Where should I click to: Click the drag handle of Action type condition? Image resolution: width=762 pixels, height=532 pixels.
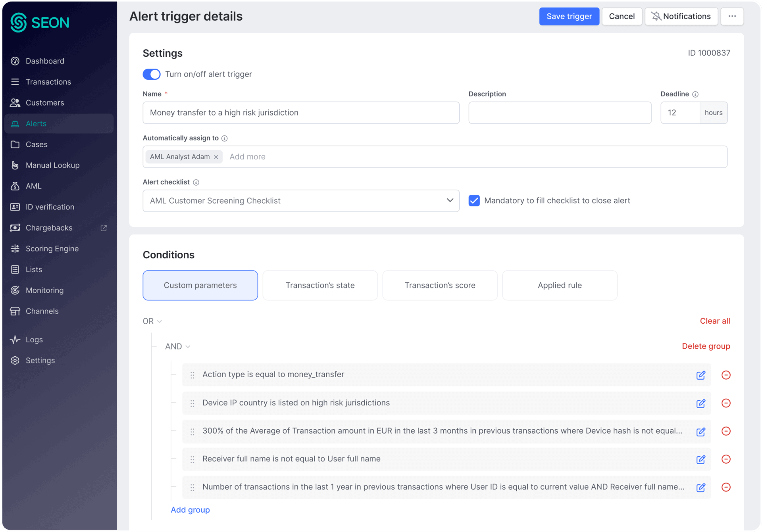[192, 375]
